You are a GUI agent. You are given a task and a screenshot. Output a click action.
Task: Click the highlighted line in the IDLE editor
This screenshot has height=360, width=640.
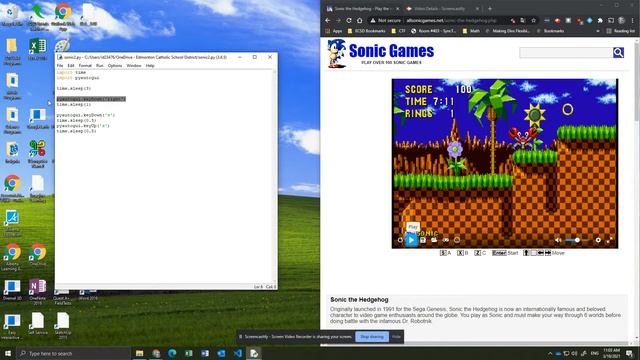coord(91,99)
